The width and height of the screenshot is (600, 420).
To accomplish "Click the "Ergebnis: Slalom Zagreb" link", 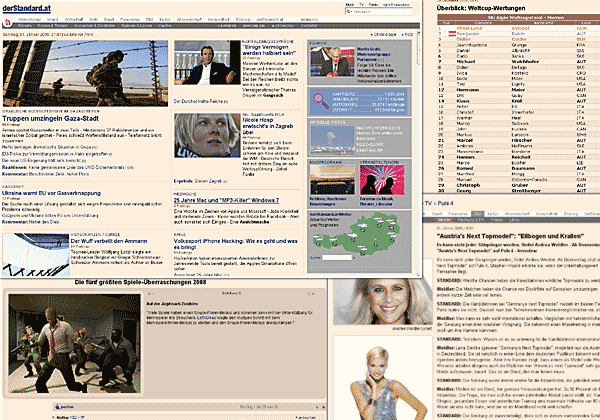I will [x=200, y=181].
